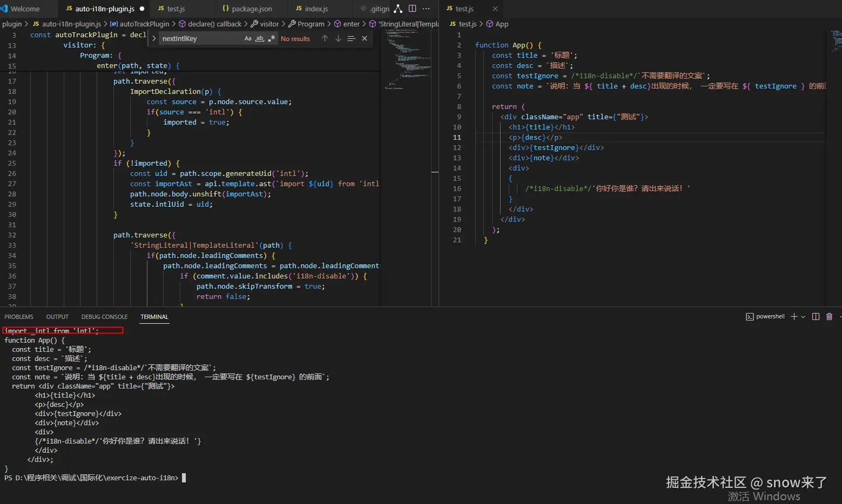Image resolution: width=842 pixels, height=504 pixels.
Task: Split the terminal panel
Action: [816, 317]
